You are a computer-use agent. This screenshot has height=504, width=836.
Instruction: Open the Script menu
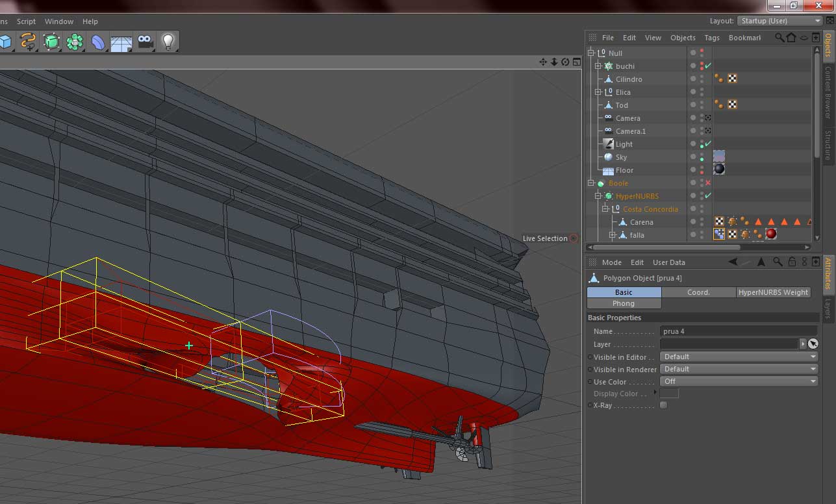click(x=26, y=21)
